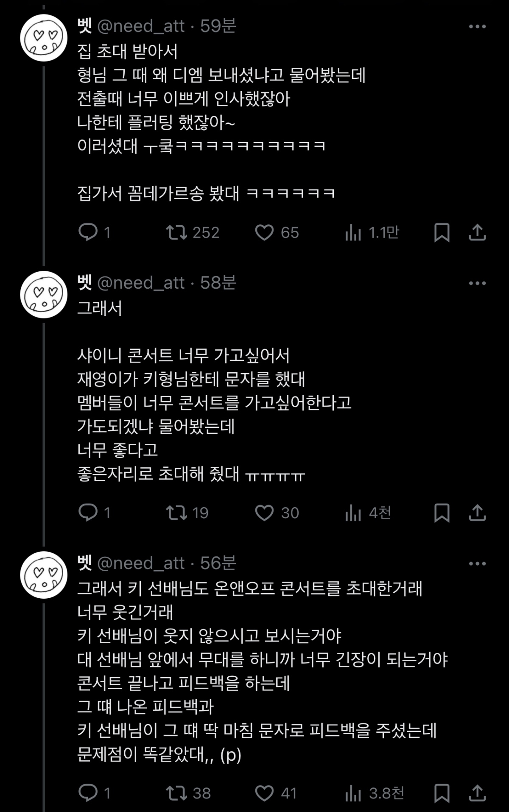Share the last tweet via share icon
The image size is (509, 812).
(x=477, y=793)
